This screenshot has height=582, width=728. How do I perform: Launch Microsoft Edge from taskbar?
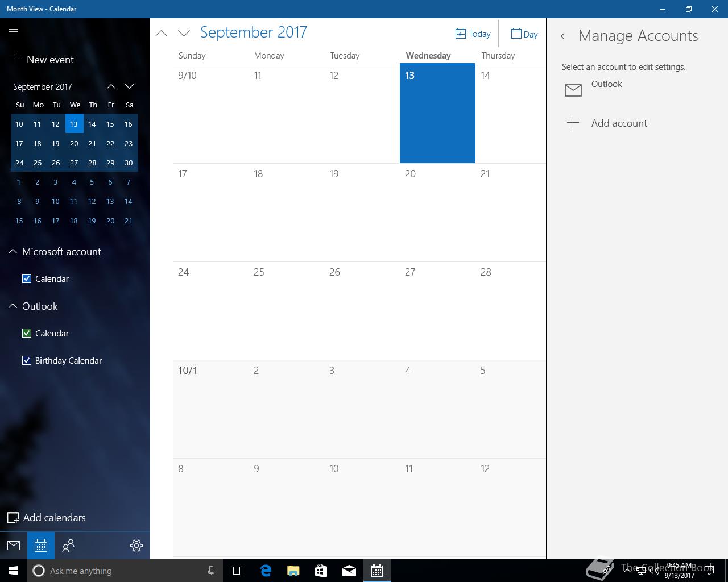point(266,571)
